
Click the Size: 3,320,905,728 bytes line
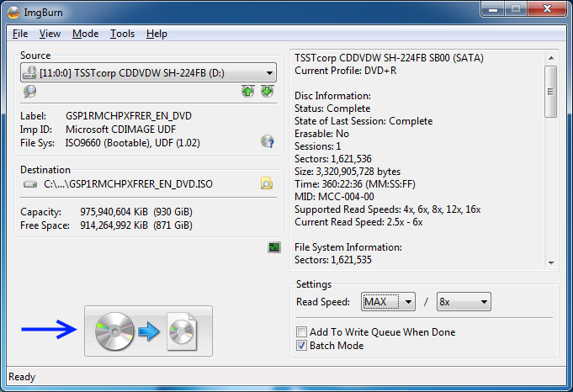point(348,172)
